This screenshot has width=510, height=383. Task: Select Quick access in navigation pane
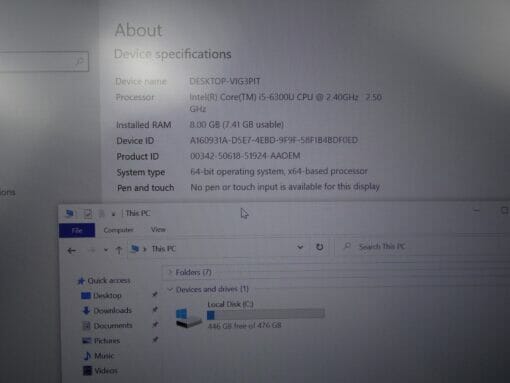[x=109, y=281]
